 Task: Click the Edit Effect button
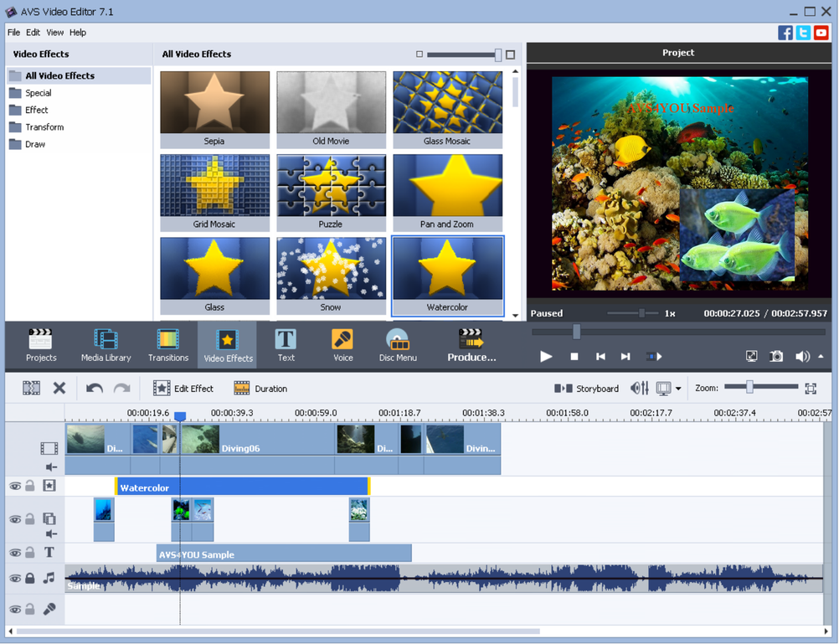tap(183, 388)
